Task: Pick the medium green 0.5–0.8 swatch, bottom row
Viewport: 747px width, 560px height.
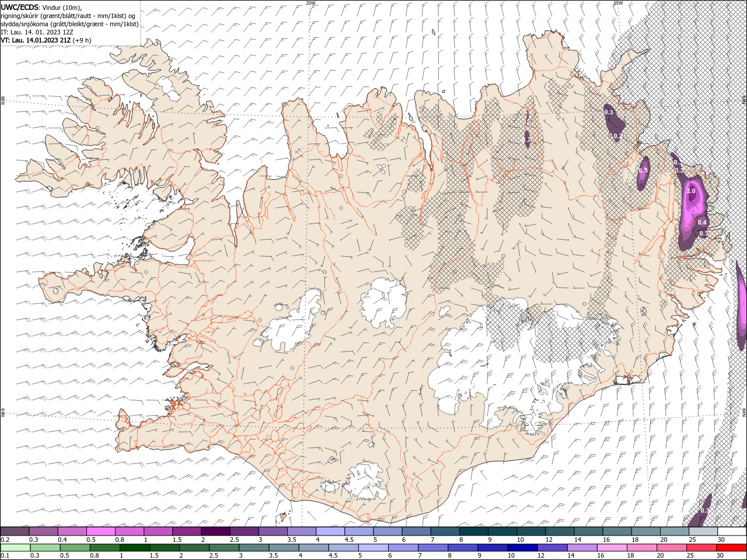Action: point(75,548)
